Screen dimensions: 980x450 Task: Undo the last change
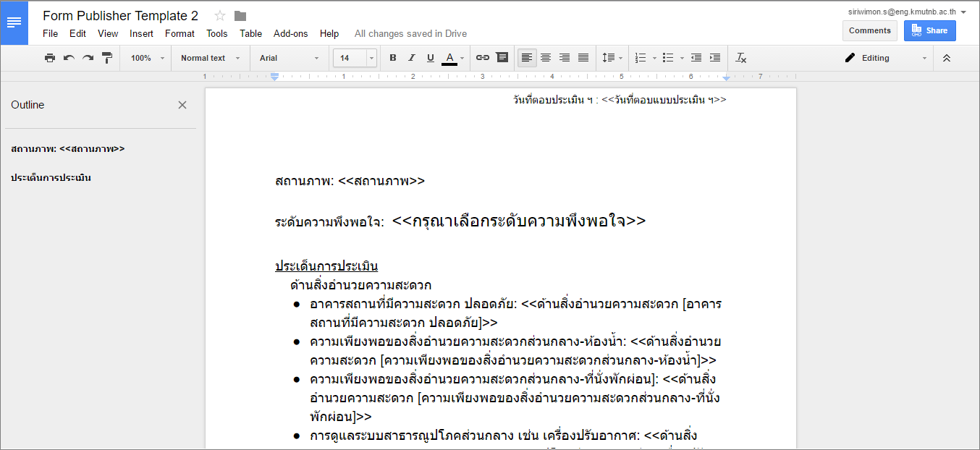point(69,58)
